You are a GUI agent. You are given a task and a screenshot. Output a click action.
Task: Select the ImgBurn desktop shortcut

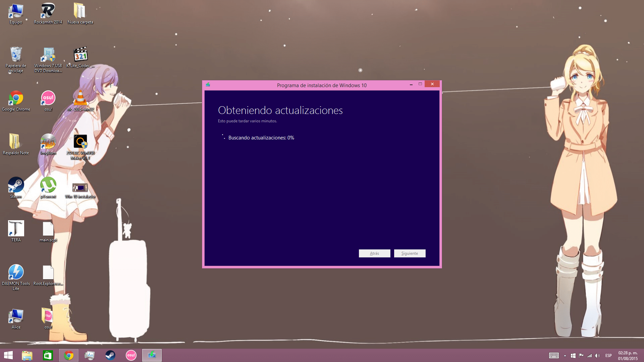pos(48,144)
